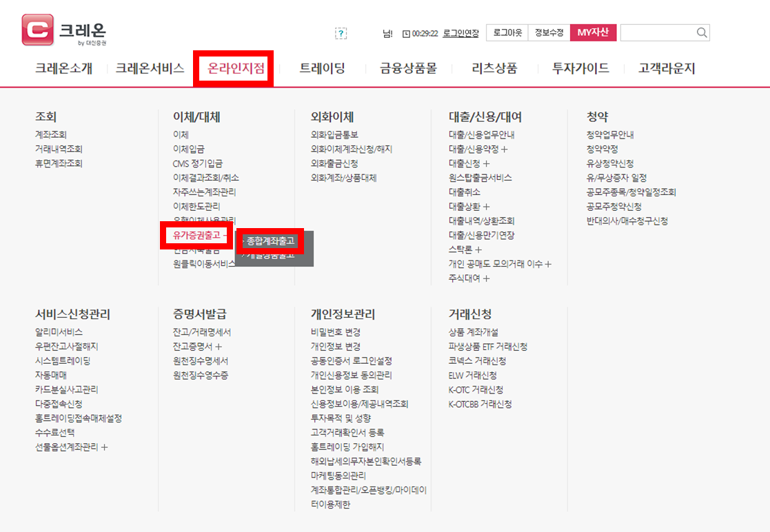The width and height of the screenshot is (770, 532).
Task: Click the question mark help icon
Action: point(341,33)
